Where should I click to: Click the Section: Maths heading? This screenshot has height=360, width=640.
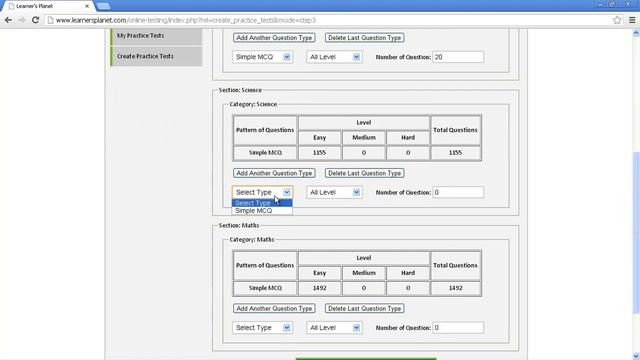pyautogui.click(x=239, y=225)
